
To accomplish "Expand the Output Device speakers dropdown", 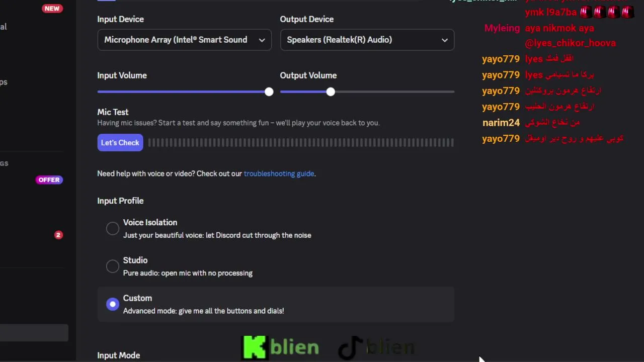I will pyautogui.click(x=367, y=40).
